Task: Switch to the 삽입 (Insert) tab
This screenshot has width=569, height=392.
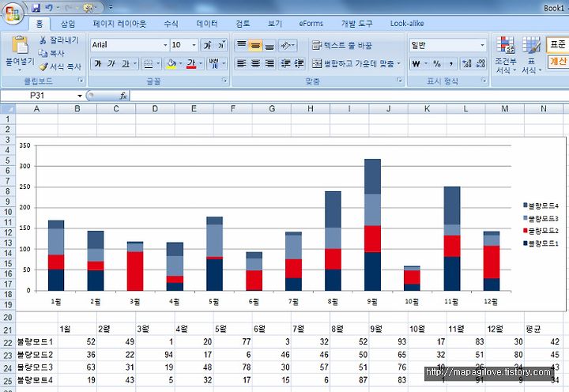Action: click(x=68, y=24)
